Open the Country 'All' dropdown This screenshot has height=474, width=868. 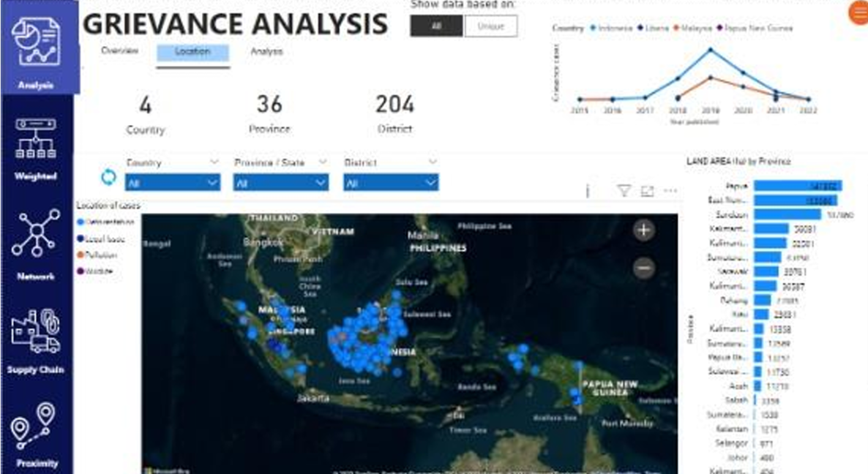click(172, 183)
